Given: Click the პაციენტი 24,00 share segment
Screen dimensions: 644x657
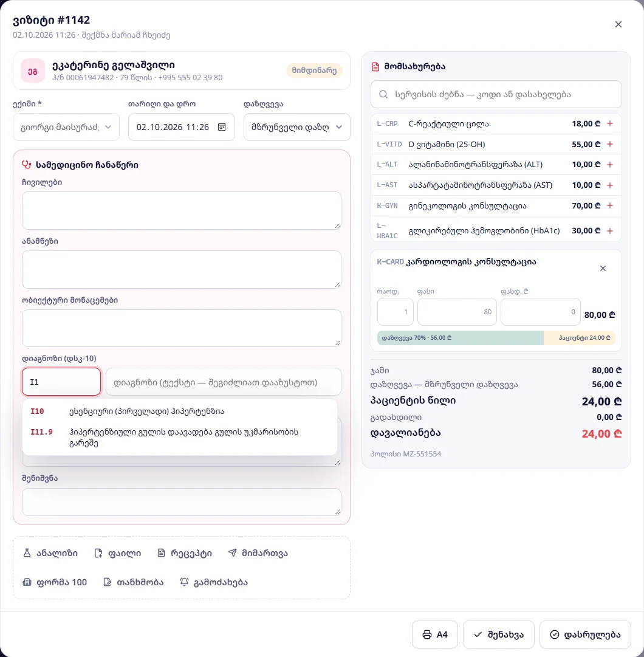Looking at the screenshot, I should [580, 338].
